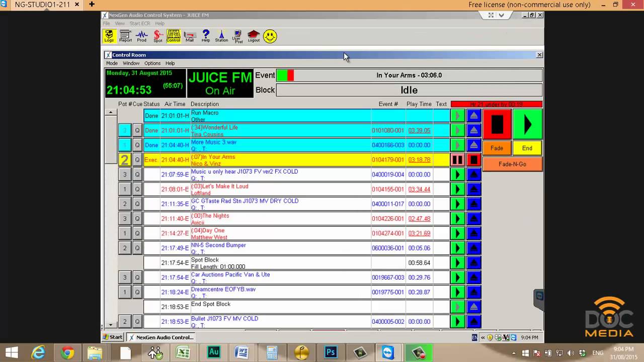Click the yellow End button

(x=527, y=148)
